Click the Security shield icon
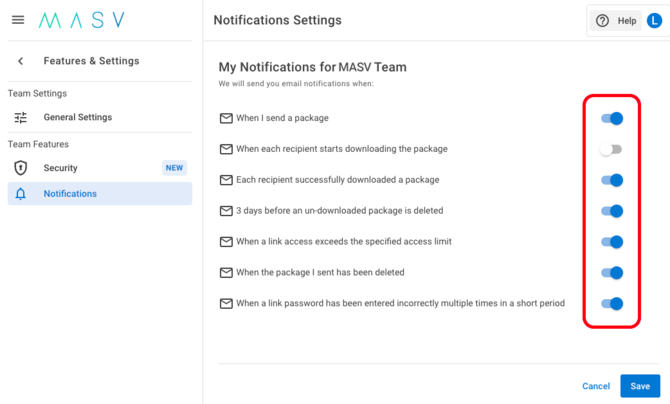This screenshot has width=670, height=404. [21, 168]
